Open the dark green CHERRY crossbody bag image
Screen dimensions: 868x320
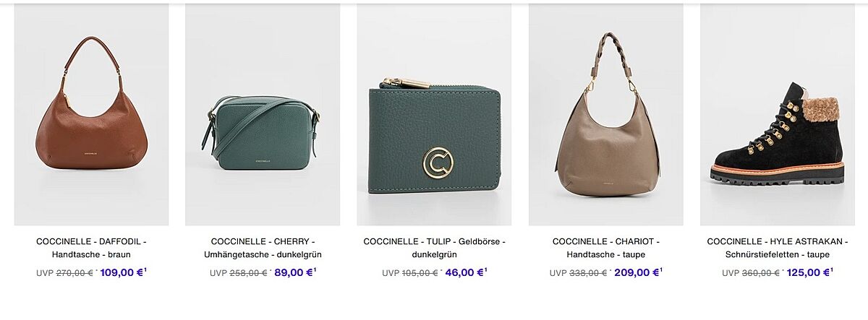pyautogui.click(x=263, y=114)
